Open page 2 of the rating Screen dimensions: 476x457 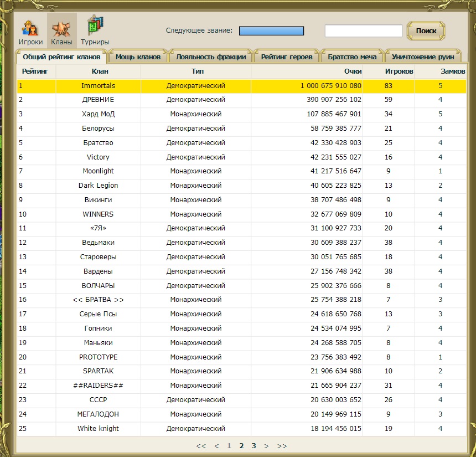click(x=241, y=446)
